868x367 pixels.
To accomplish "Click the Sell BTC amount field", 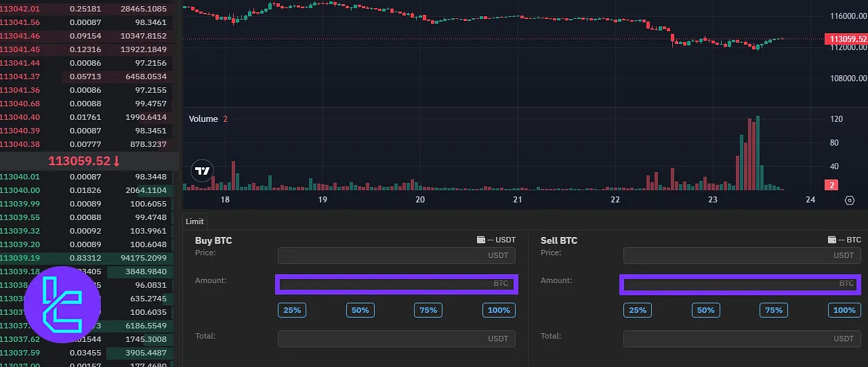I will click(740, 284).
